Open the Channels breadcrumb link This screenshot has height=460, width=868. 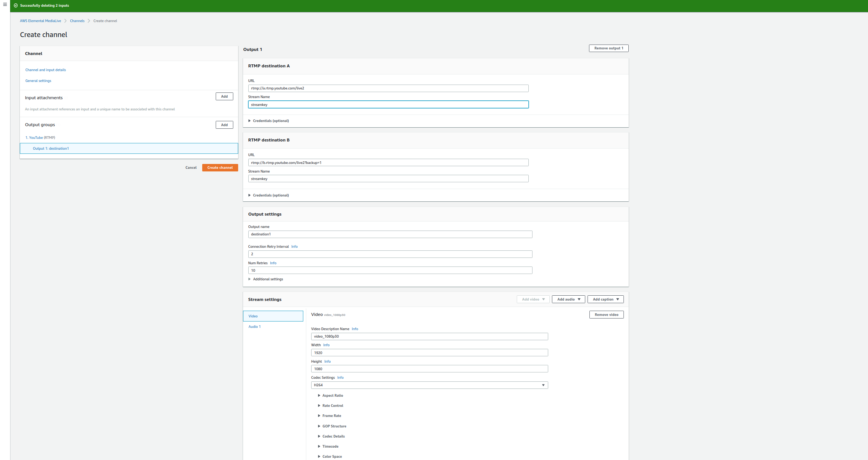click(77, 21)
